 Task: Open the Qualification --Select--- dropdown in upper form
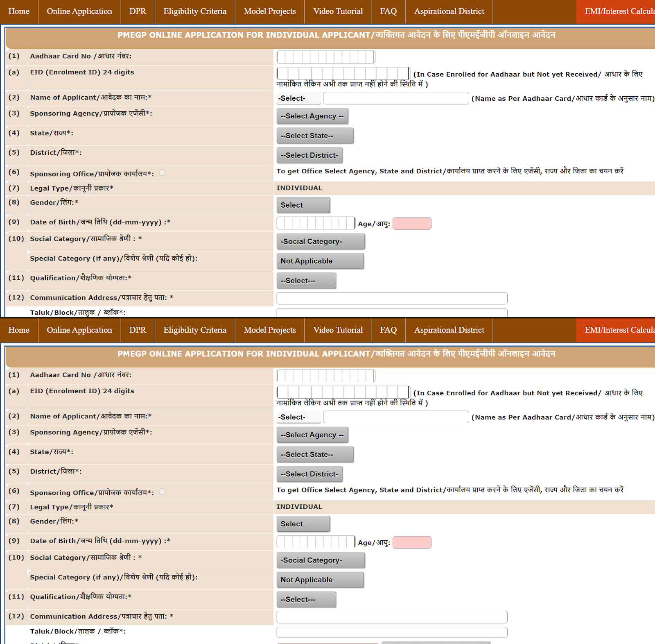(306, 281)
